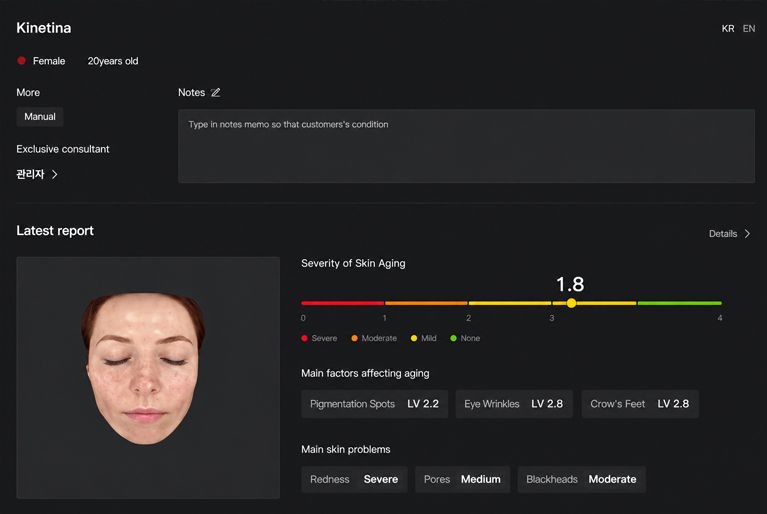This screenshot has width=767, height=514.
Task: Click the red Severe legend dot
Action: (x=304, y=338)
